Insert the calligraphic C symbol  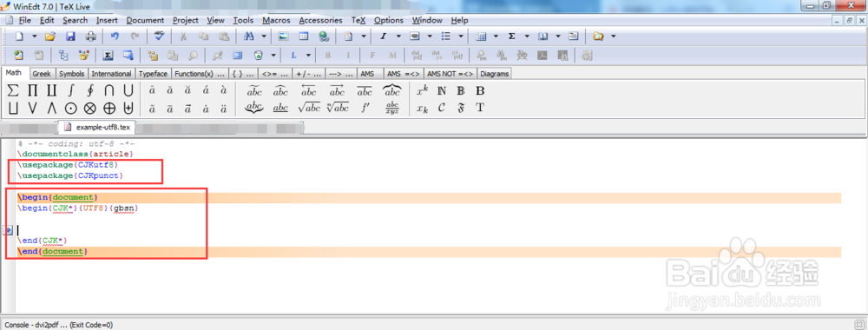(x=442, y=109)
